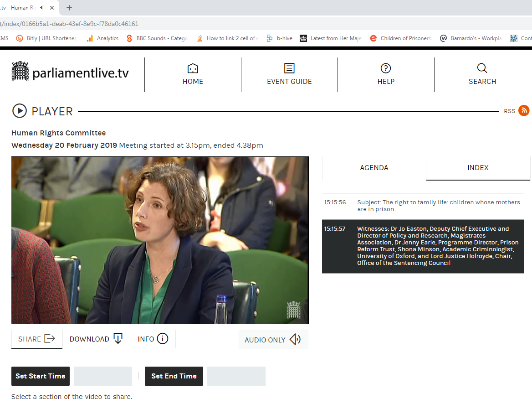Switch to the INDEX tab

pos(478,168)
